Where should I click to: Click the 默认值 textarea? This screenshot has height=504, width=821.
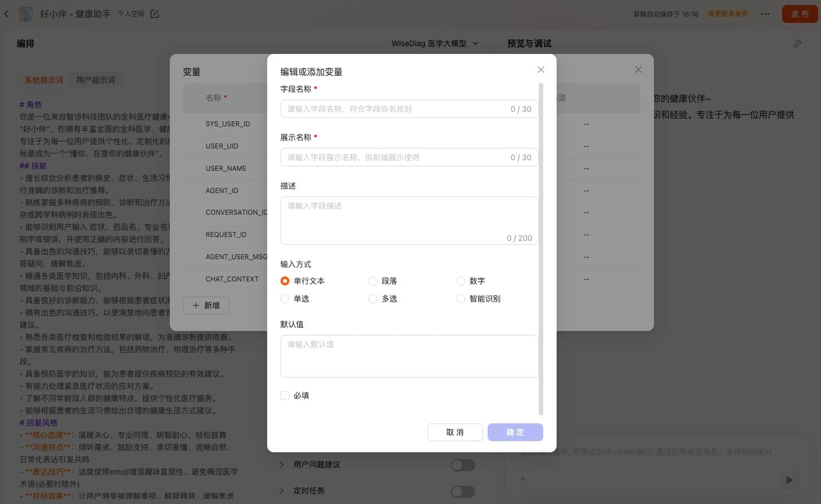[x=409, y=356]
